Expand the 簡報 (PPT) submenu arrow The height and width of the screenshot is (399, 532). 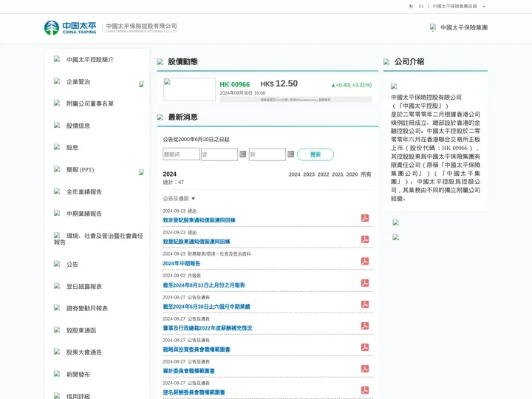141,172
